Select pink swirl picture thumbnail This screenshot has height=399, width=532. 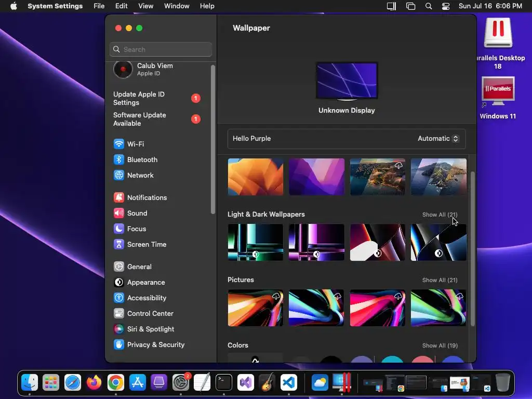click(377, 308)
